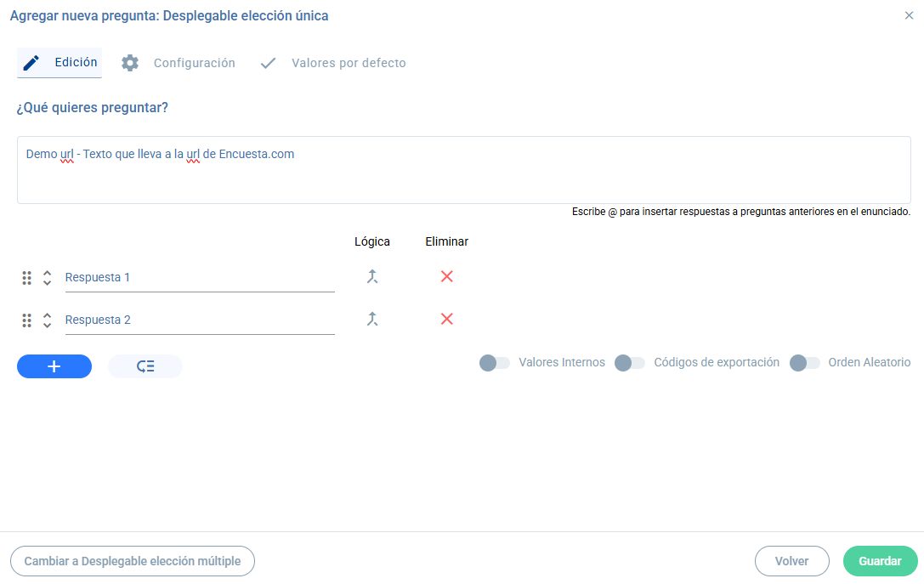Viewport: 924px width, 584px height.
Task: Delete Respuesta 1 with the red X
Action: tap(446, 276)
